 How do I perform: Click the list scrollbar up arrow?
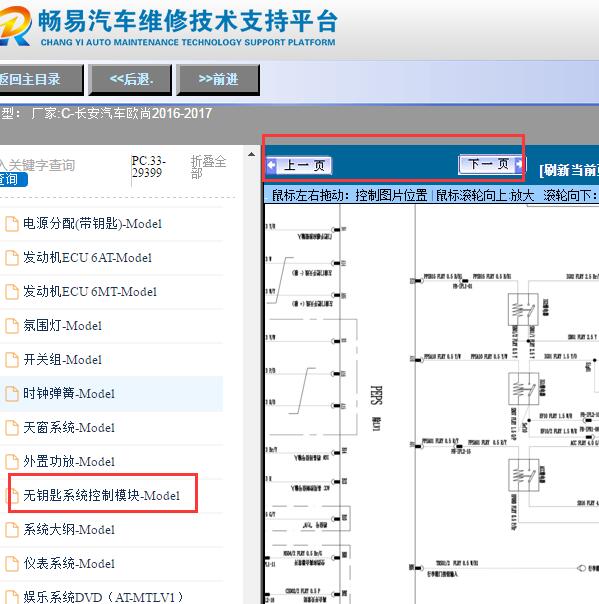252,155
